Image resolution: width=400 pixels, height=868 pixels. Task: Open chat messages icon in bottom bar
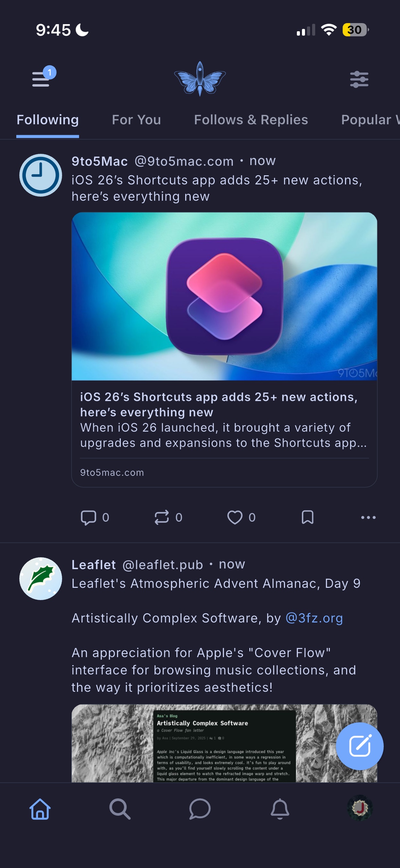tap(200, 809)
